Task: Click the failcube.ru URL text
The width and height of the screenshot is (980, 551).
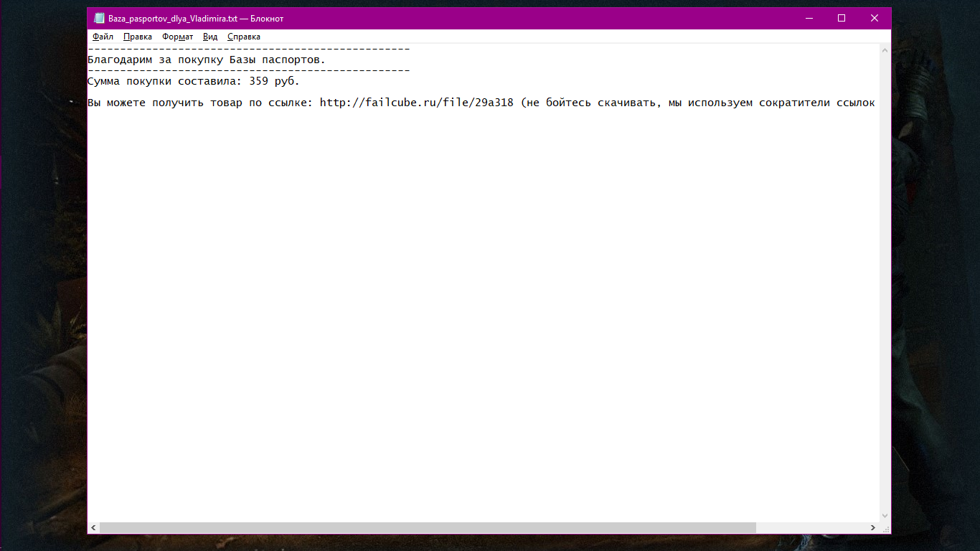Action: click(417, 103)
